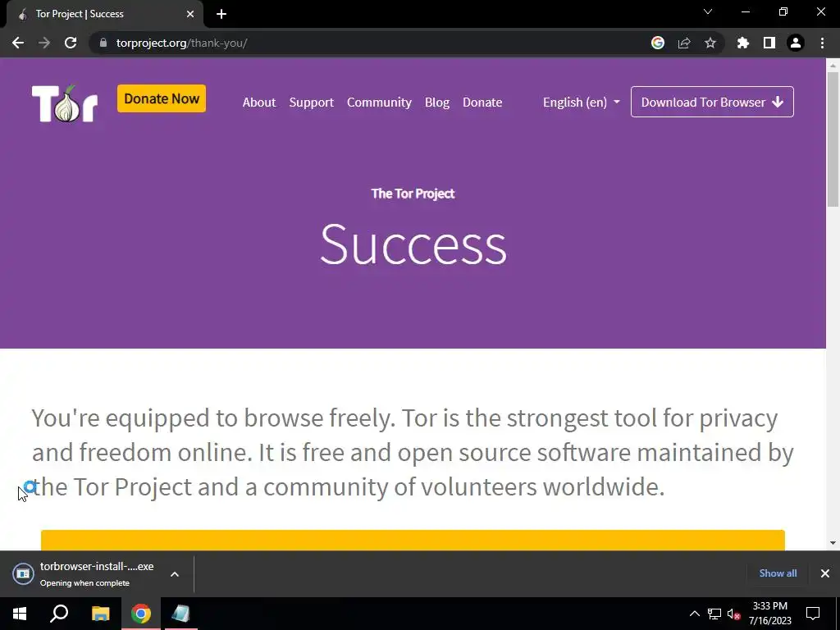840x630 pixels.
Task: Show hidden system tray icons
Action: pos(694,614)
